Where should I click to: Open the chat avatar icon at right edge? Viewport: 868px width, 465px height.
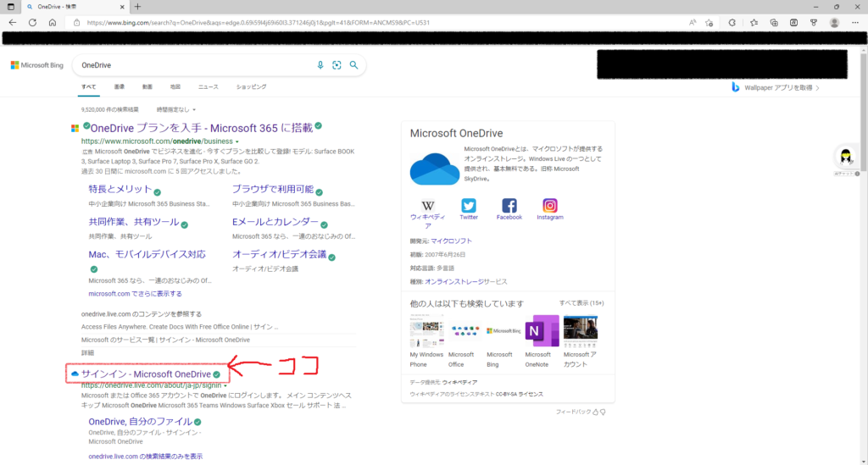[846, 157]
